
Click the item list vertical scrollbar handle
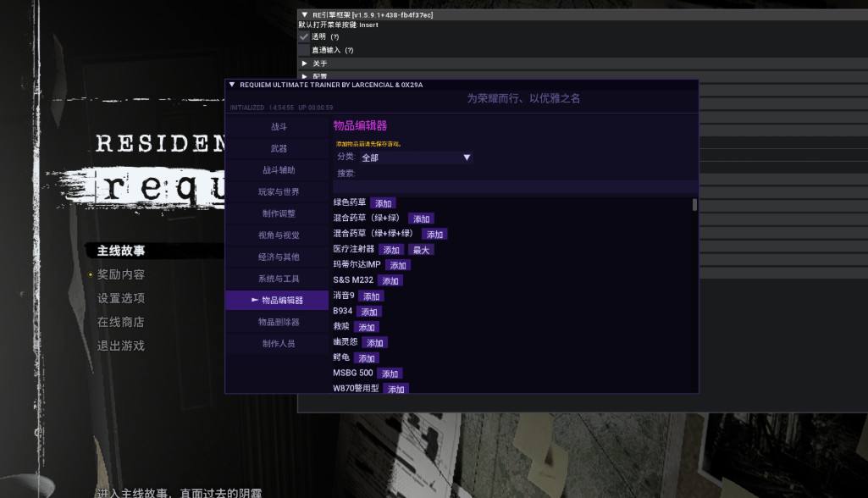click(694, 204)
